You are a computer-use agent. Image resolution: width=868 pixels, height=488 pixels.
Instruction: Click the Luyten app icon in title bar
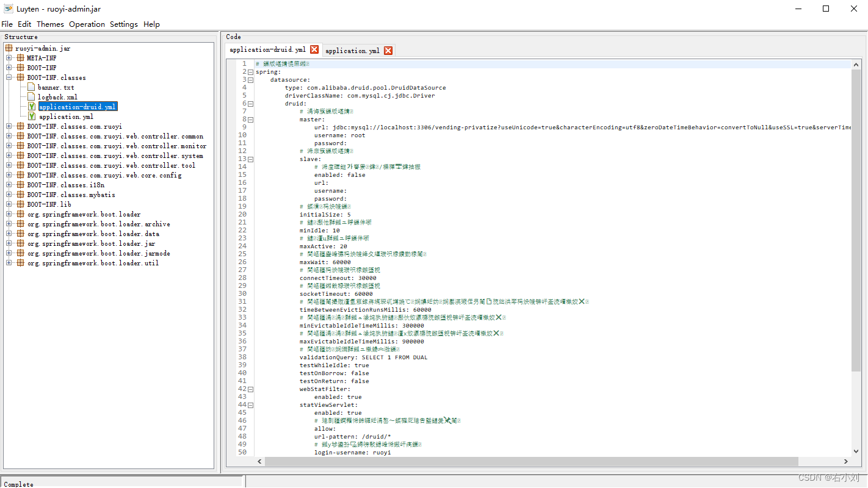9,9
